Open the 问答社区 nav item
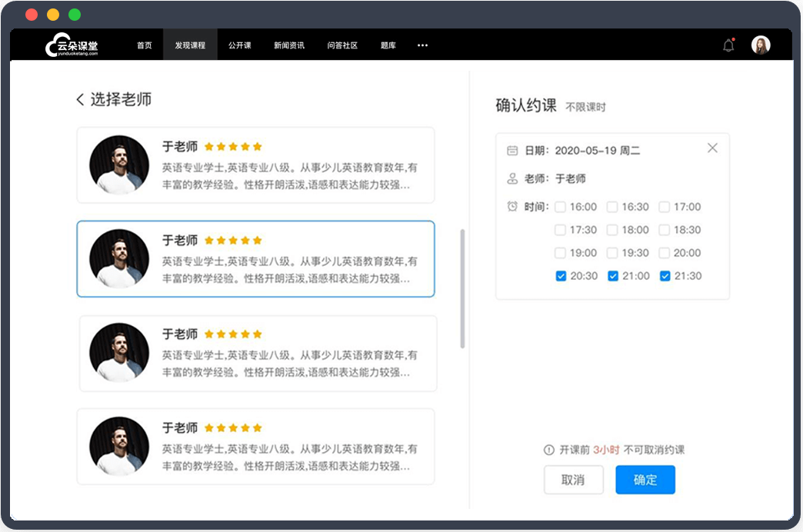This screenshot has height=532, width=803. point(342,45)
